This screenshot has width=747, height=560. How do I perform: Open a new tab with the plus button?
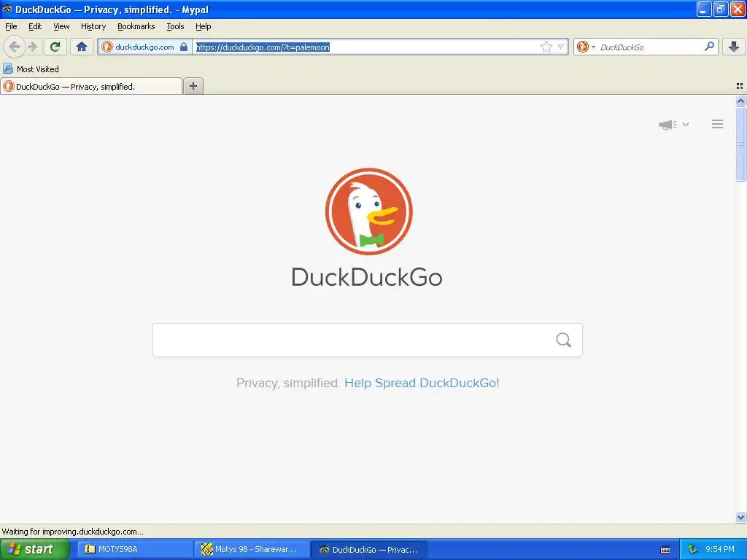coord(193,86)
